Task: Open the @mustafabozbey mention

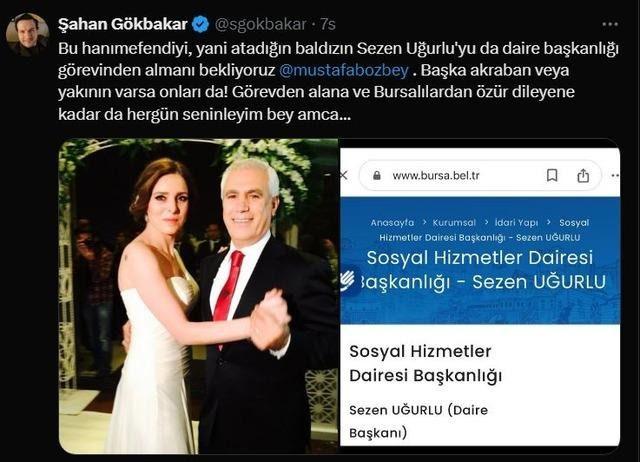Action: (344, 70)
